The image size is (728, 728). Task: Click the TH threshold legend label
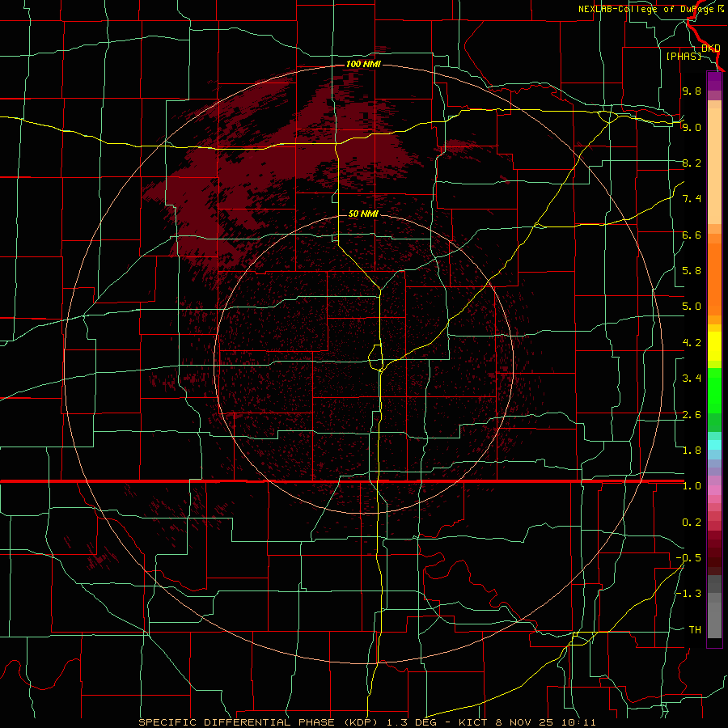tap(695, 630)
